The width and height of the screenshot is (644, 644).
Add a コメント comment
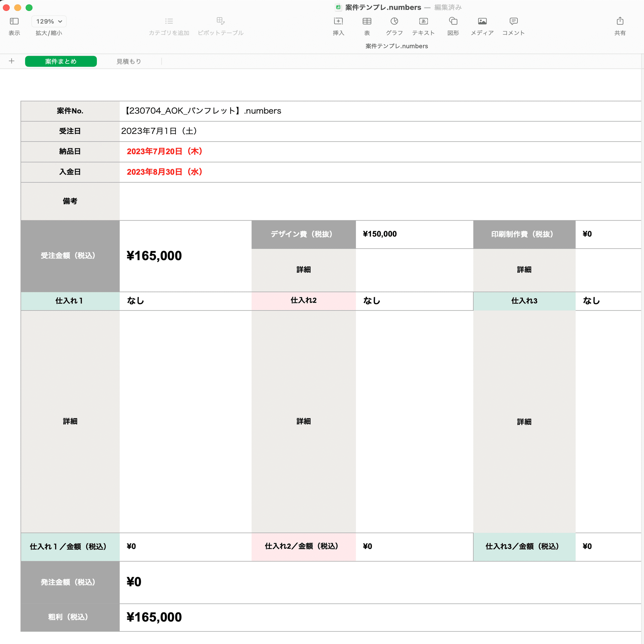click(x=513, y=21)
